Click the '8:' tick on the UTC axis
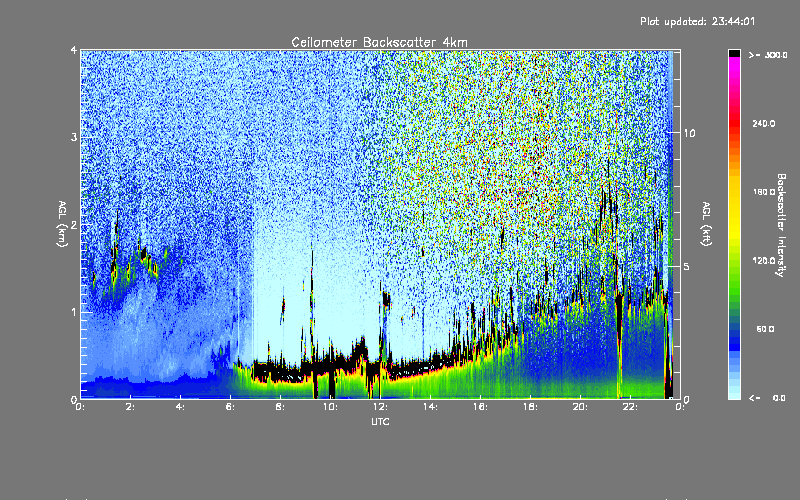 [x=280, y=407]
